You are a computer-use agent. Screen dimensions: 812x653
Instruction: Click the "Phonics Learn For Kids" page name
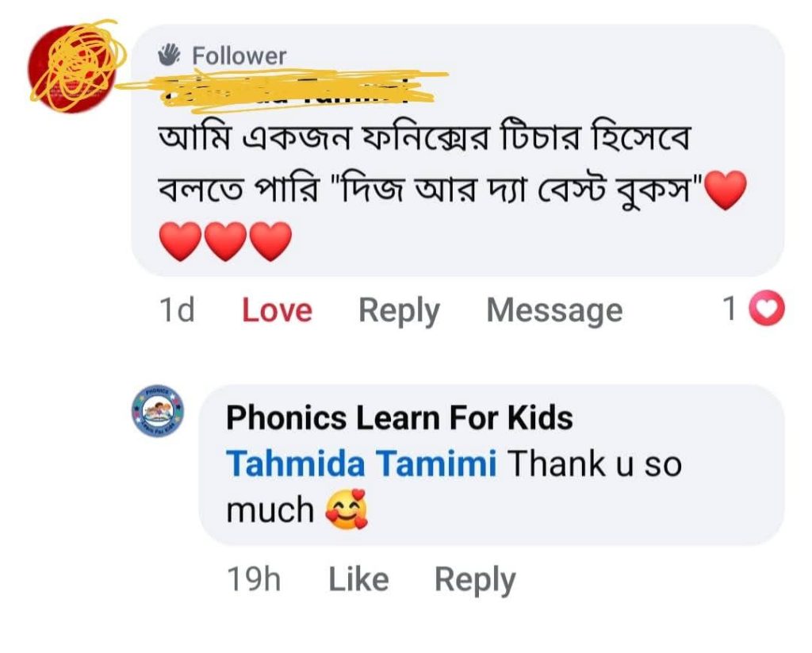(x=399, y=417)
